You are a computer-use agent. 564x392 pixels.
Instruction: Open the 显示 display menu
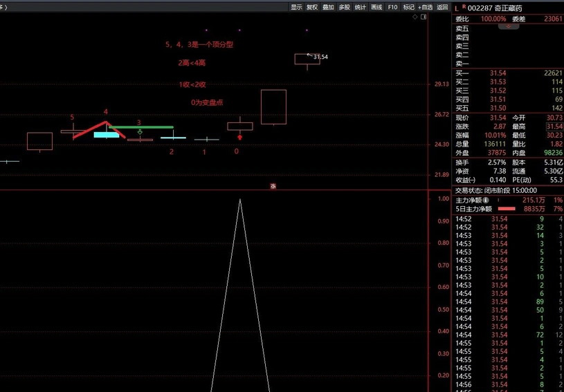tap(296, 7)
